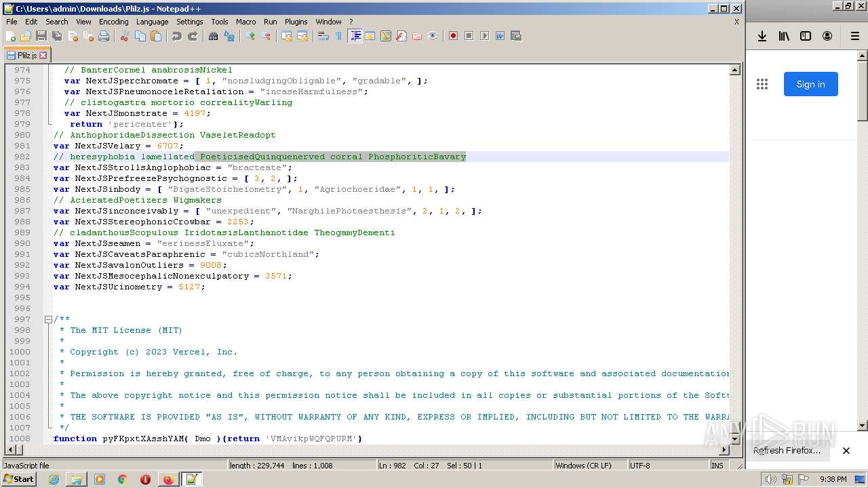This screenshot has height=488, width=868.
Task: Open Firefox downloads arrow icon
Action: [x=762, y=36]
